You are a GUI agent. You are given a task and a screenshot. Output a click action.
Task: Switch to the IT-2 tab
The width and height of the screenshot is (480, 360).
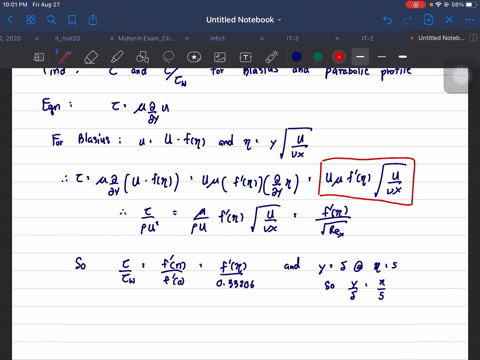point(367,38)
